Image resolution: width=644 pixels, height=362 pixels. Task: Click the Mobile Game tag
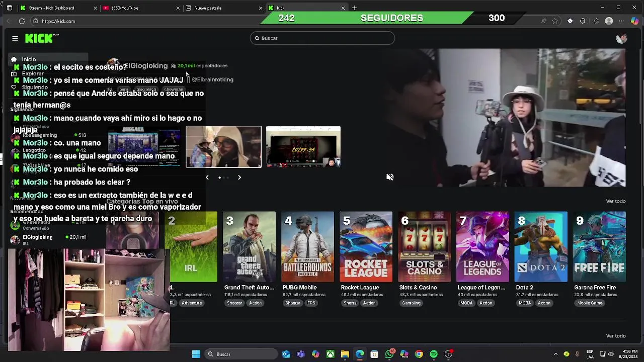click(590, 303)
